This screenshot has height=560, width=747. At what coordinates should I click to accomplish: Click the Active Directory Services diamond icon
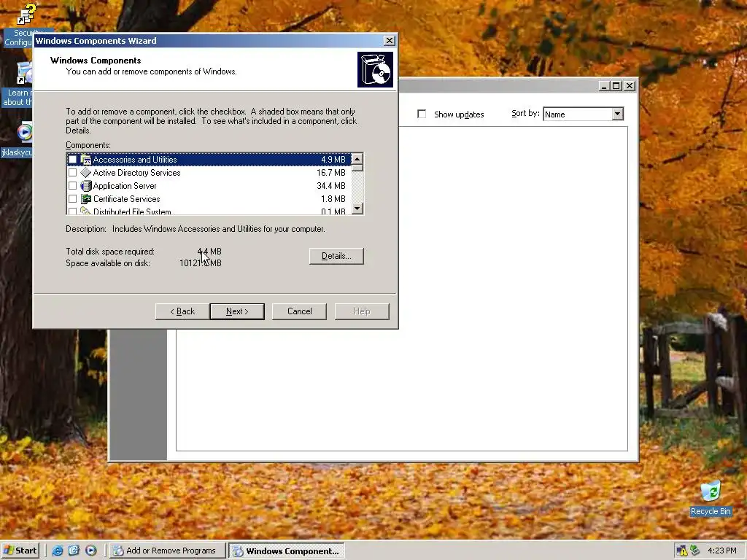(x=86, y=172)
